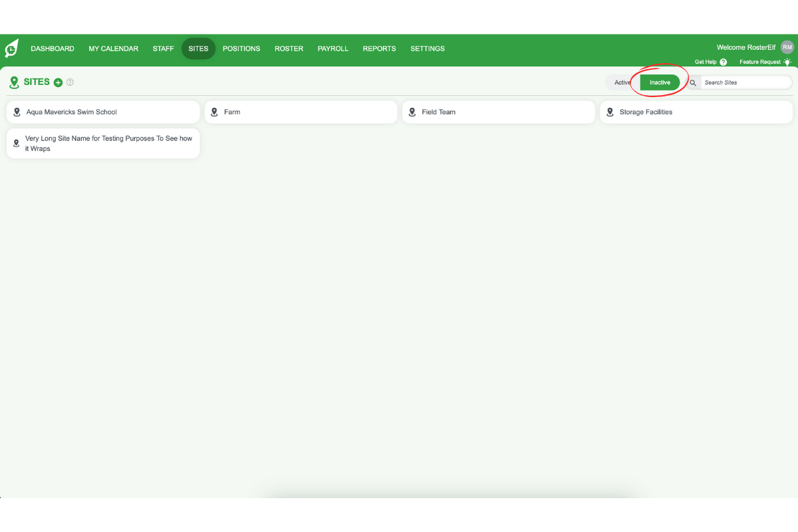Click the pin on the Very Long Site Name card

tap(17, 143)
